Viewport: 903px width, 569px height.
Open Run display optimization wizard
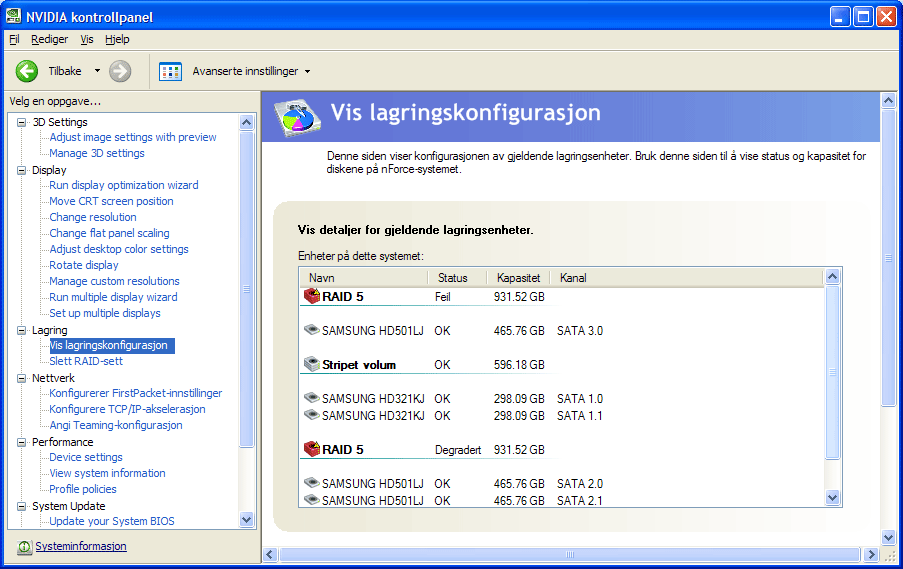(124, 185)
